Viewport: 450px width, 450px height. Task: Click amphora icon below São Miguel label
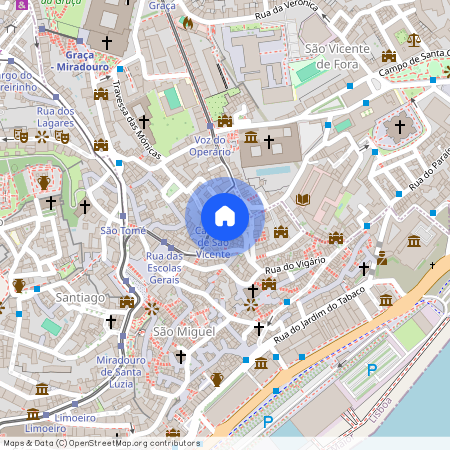coord(217,379)
